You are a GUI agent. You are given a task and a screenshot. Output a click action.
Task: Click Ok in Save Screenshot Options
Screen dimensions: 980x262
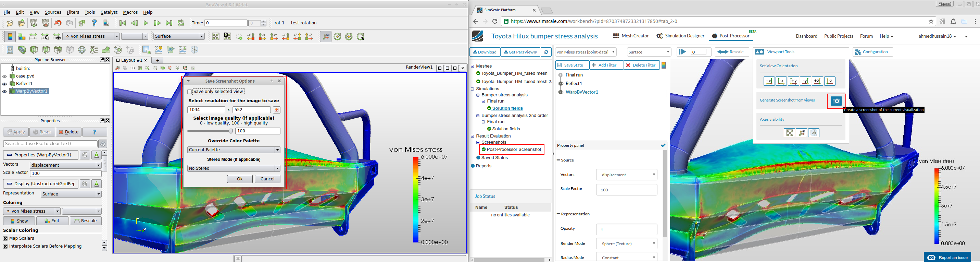pyautogui.click(x=240, y=179)
